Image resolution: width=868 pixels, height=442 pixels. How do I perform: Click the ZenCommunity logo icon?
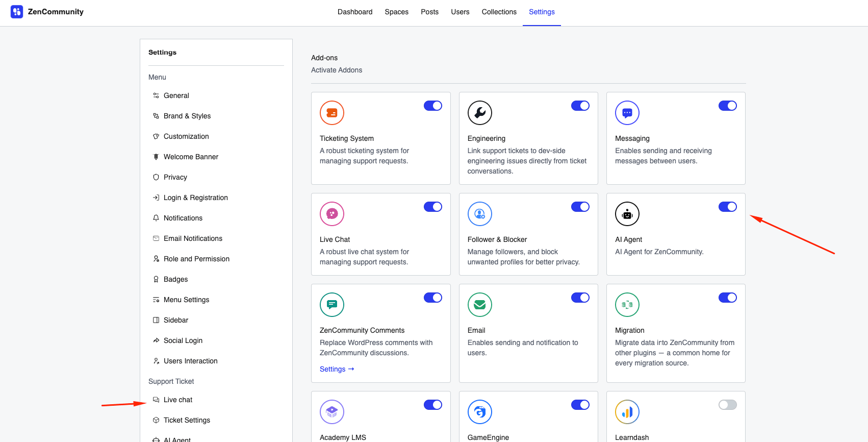(x=17, y=12)
